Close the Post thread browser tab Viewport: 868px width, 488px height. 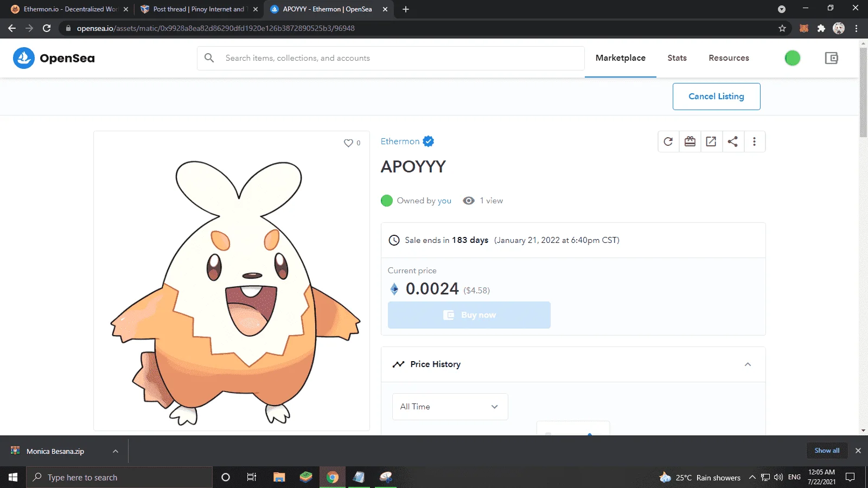256,9
